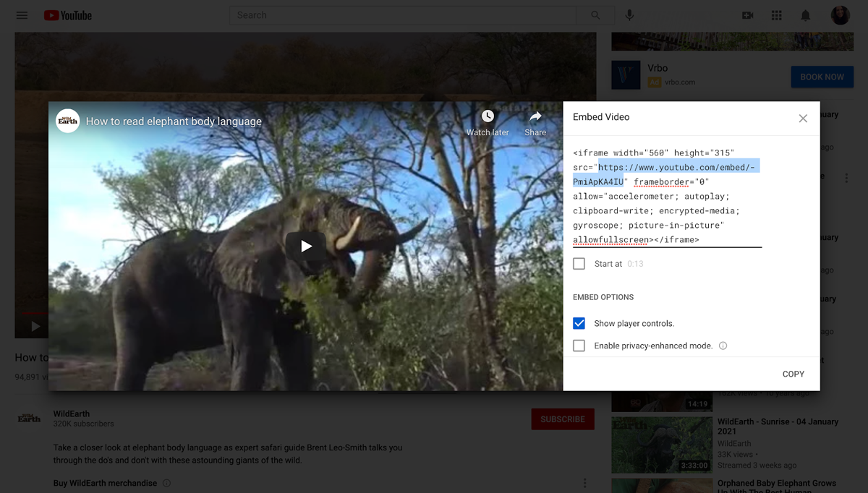Click the YouTube home logo
The image size is (868, 493).
68,15
